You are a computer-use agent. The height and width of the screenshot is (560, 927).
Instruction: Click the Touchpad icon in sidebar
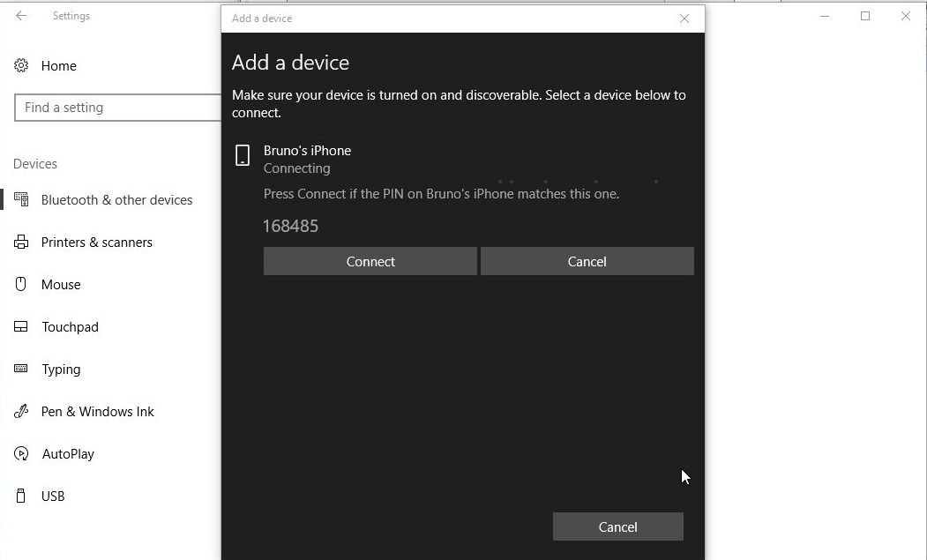click(x=21, y=327)
